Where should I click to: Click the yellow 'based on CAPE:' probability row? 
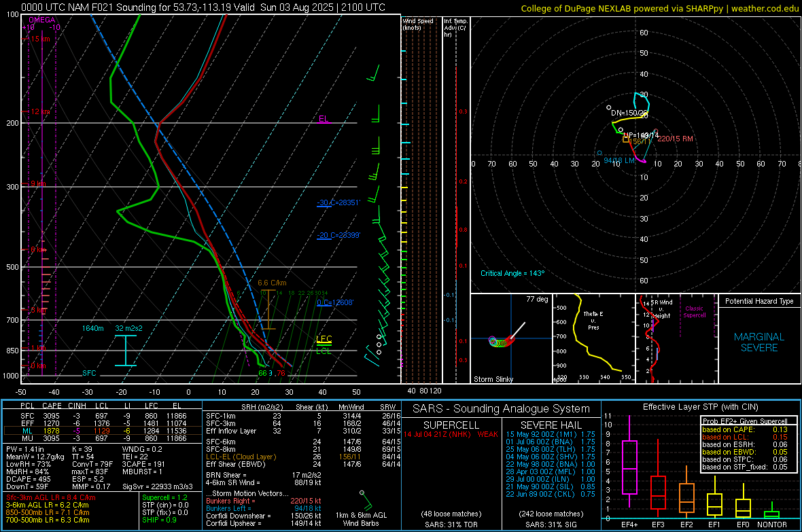pyautogui.click(x=745, y=429)
